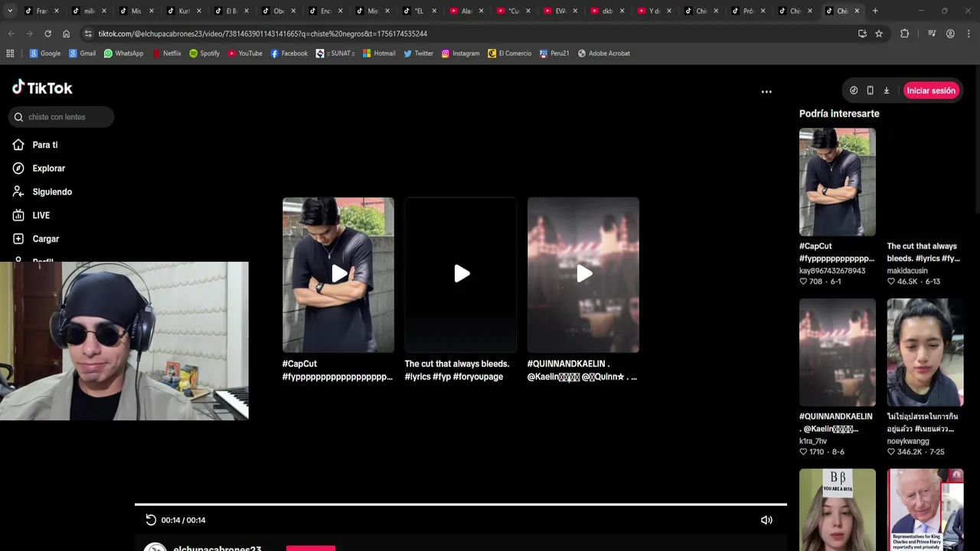Click the username makidacusin

point(907,271)
